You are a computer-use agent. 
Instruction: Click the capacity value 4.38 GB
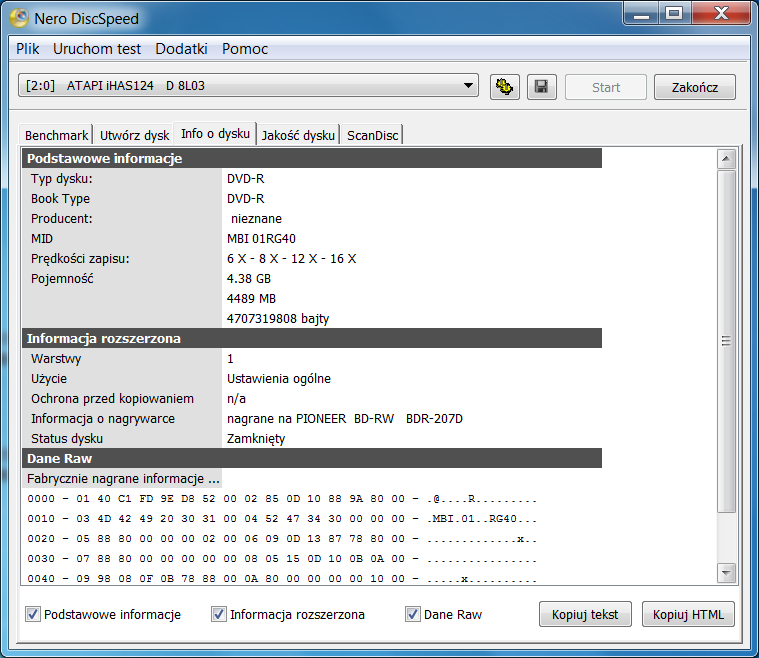coord(249,279)
